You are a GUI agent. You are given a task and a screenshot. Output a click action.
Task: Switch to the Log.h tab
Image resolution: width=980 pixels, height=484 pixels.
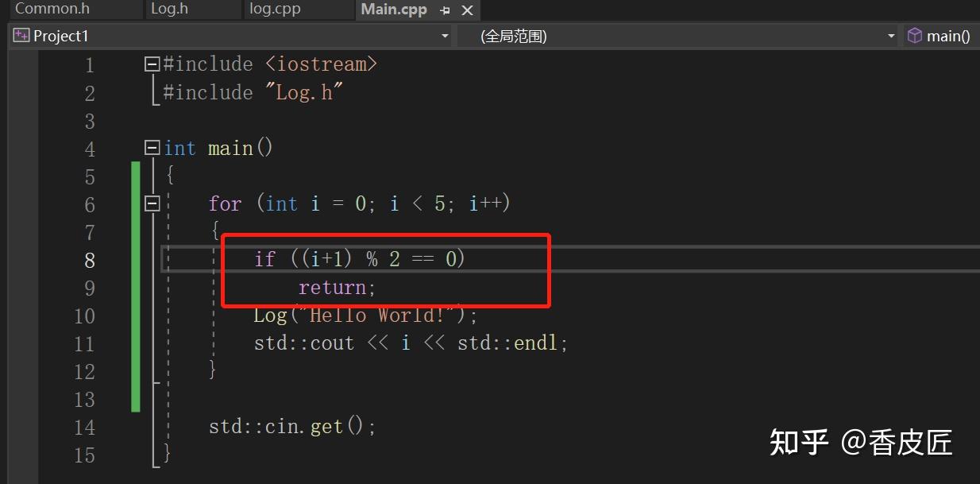[169, 9]
